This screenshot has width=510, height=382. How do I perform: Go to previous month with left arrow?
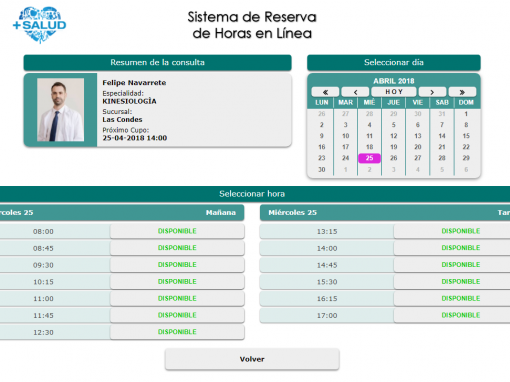(x=355, y=92)
